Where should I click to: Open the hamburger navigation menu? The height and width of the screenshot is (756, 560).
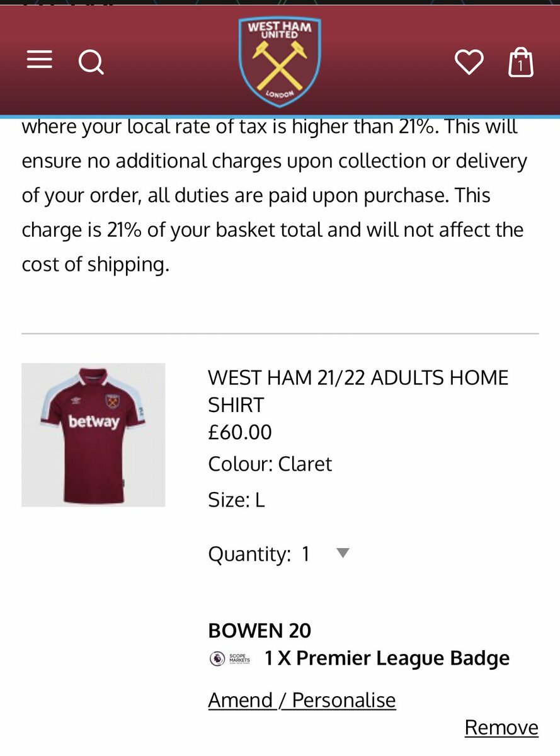tap(39, 60)
